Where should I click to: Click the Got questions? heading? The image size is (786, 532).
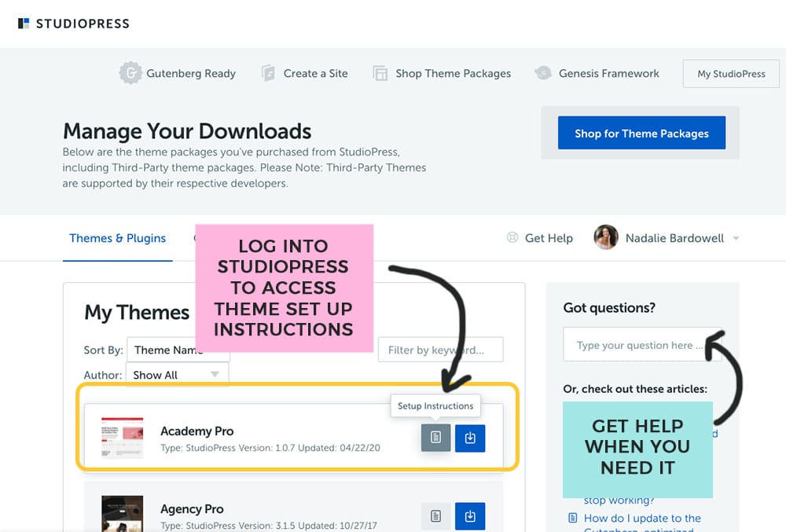click(x=609, y=307)
